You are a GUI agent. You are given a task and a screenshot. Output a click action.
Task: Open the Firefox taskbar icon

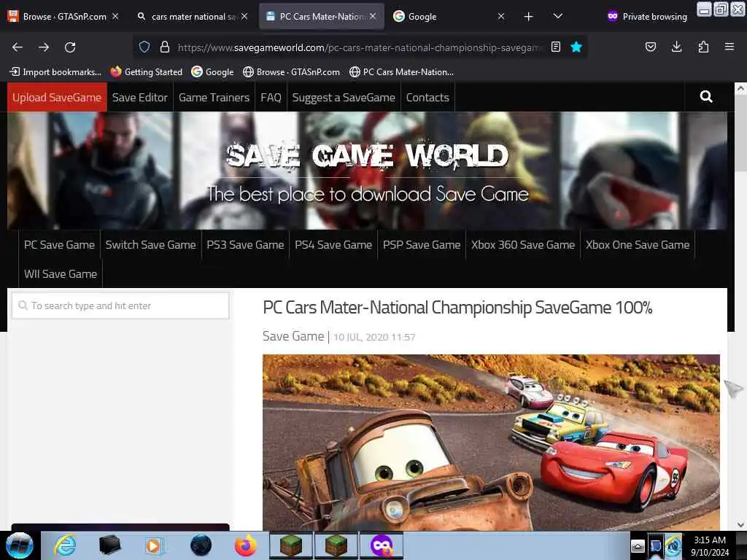[245, 545]
